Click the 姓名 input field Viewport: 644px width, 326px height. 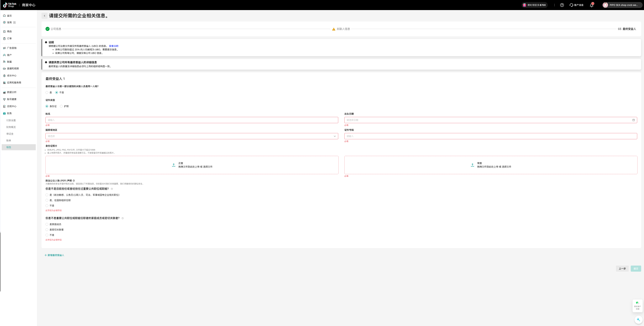(x=191, y=120)
